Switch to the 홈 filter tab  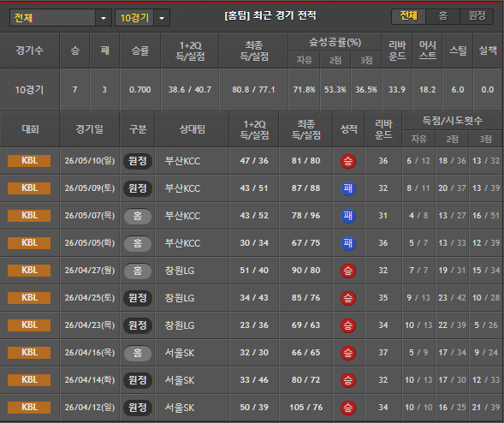(442, 15)
